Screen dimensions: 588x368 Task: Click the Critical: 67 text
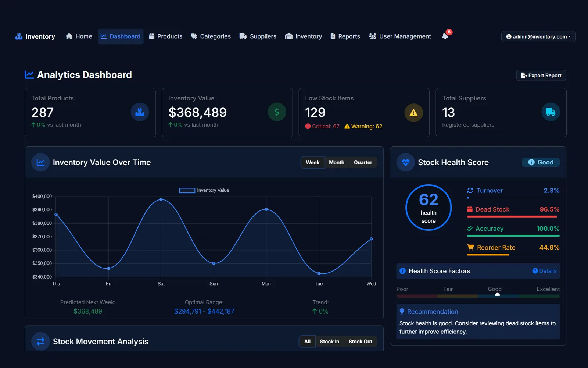326,126
